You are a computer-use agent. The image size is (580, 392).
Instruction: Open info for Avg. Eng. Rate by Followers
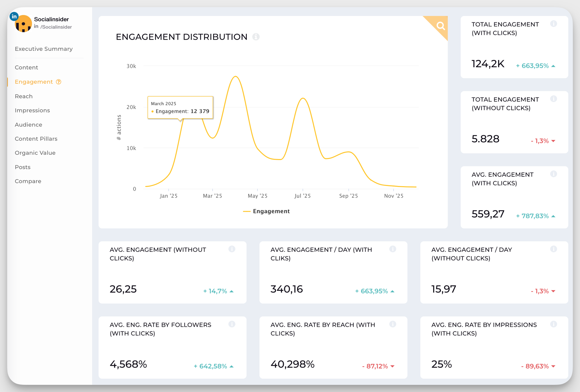tap(232, 324)
